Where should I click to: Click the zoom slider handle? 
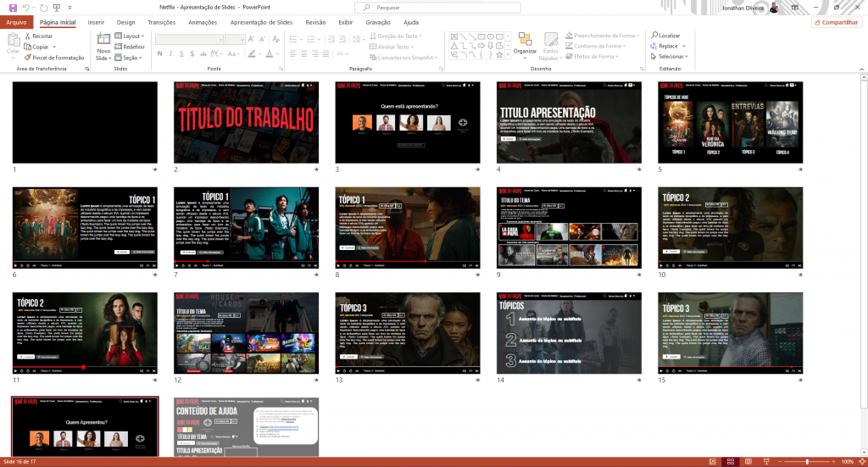pos(807,461)
